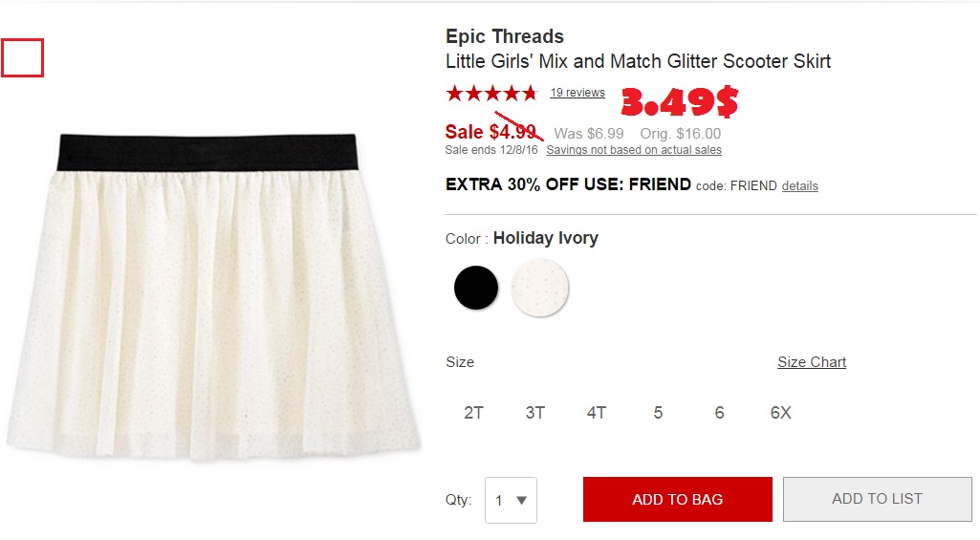Choose size 6X

point(780,413)
